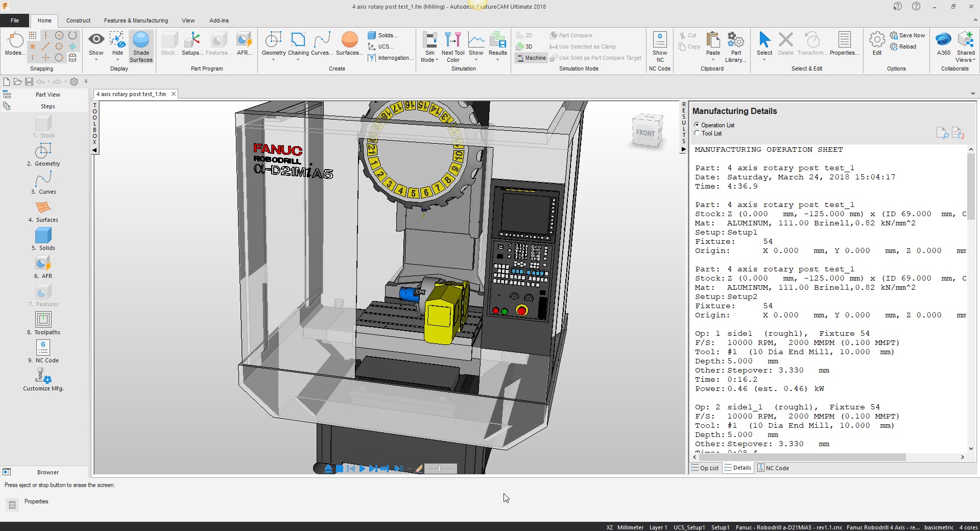Open Edit options gear
The height and width of the screenshot is (531, 980).
[877, 44]
